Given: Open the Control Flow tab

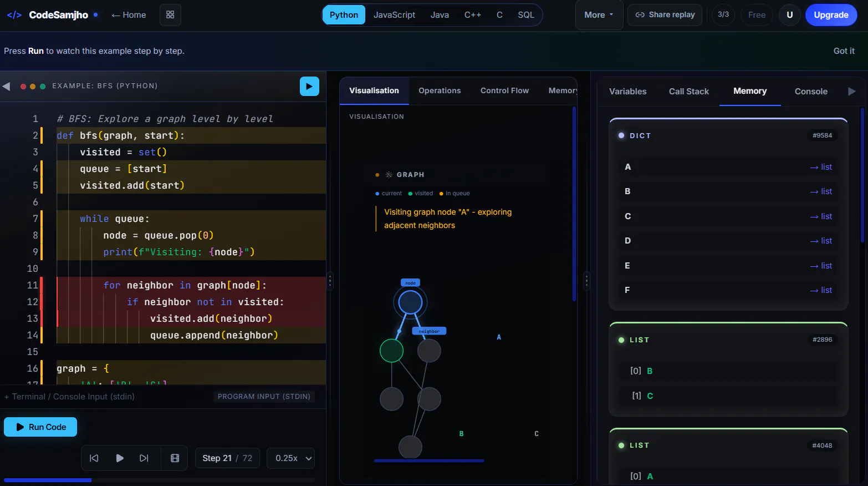Looking at the screenshot, I should click(504, 91).
